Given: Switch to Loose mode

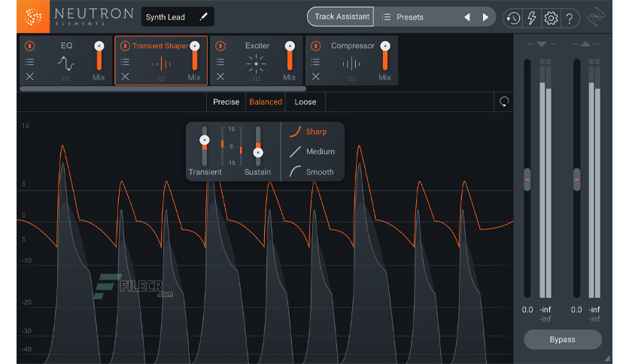Looking at the screenshot, I should 305,102.
